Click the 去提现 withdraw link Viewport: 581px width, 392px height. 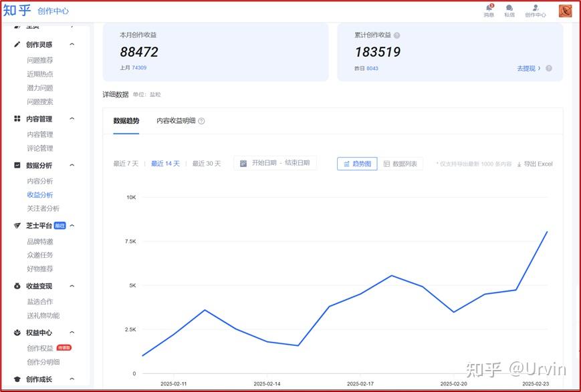pos(529,69)
